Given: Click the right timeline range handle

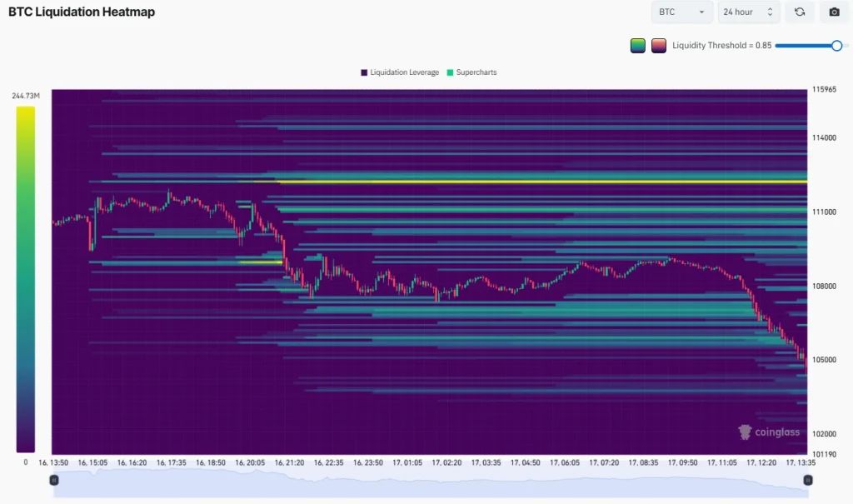Looking at the screenshot, I should [806, 480].
